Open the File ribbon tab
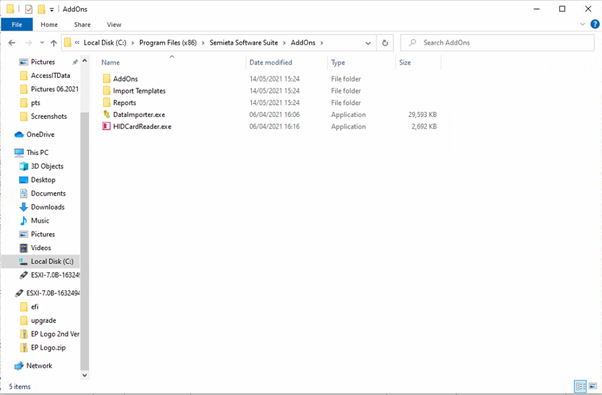602x395 pixels. [17, 25]
